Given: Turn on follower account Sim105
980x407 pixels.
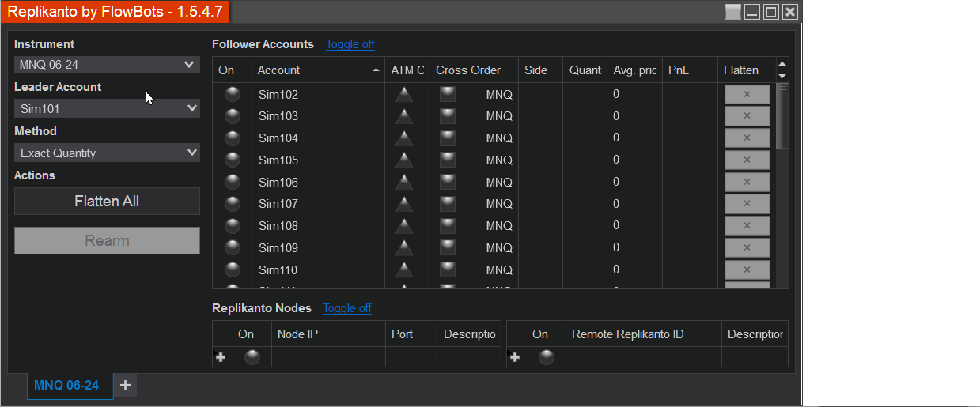Looking at the screenshot, I should pyautogui.click(x=233, y=160).
